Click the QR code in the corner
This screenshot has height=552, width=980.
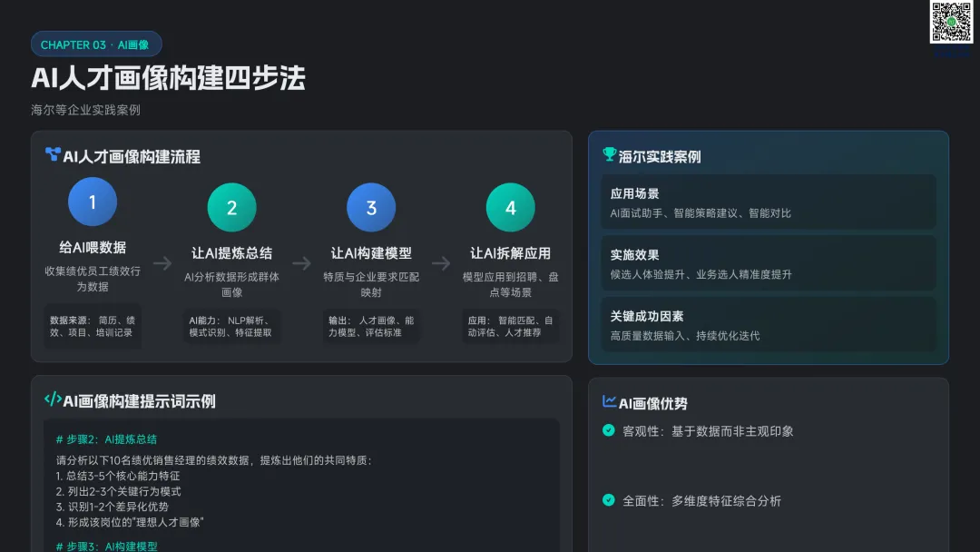(951, 22)
